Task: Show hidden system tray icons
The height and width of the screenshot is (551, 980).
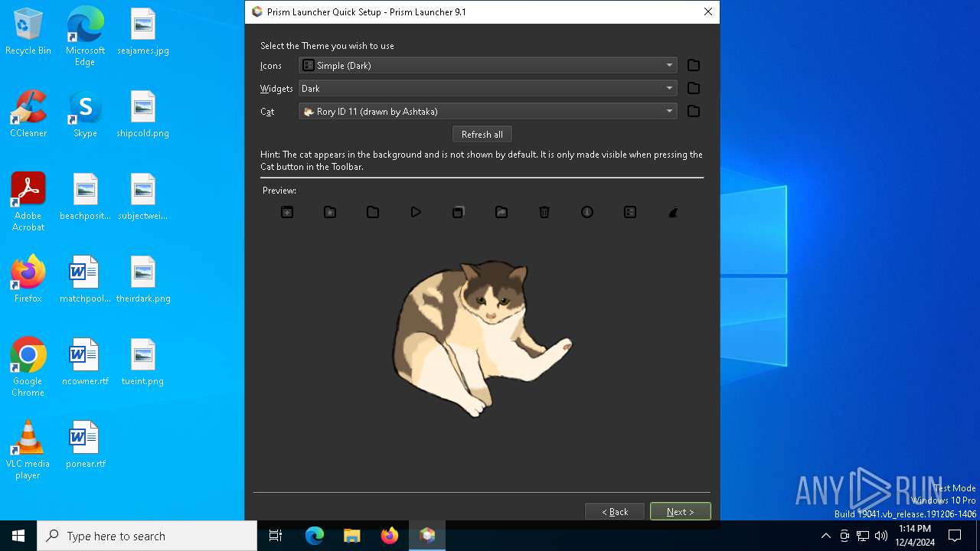Action: pyautogui.click(x=825, y=536)
